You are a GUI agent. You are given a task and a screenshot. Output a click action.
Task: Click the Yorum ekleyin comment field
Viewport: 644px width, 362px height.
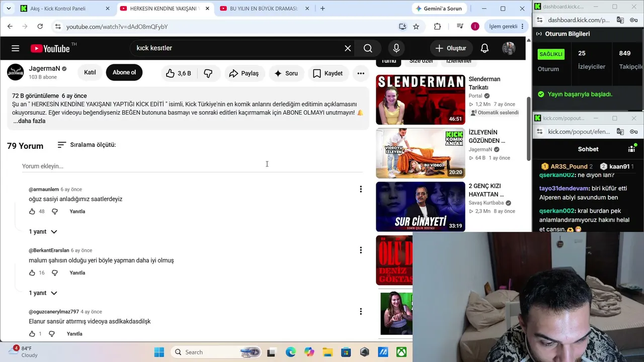click(192, 166)
